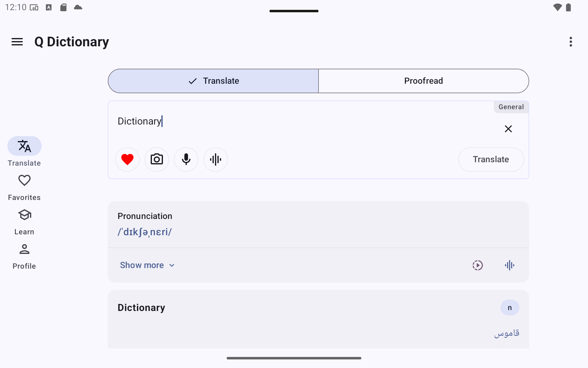This screenshot has width=588, height=368.
Task: Tap waveform icon in Pronunciation card
Action: [510, 265]
